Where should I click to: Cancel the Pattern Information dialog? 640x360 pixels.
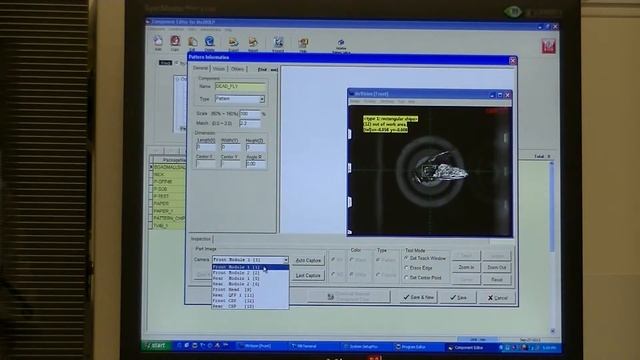[497, 298]
